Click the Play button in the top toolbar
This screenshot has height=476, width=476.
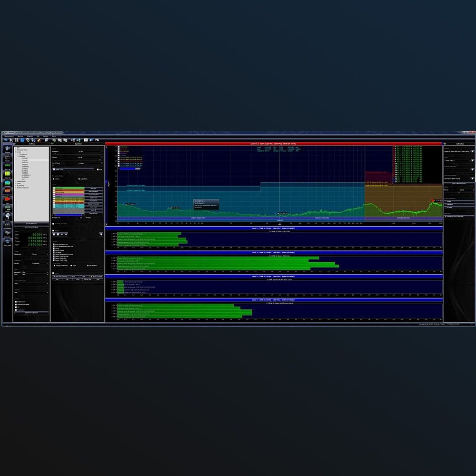(x=10, y=140)
